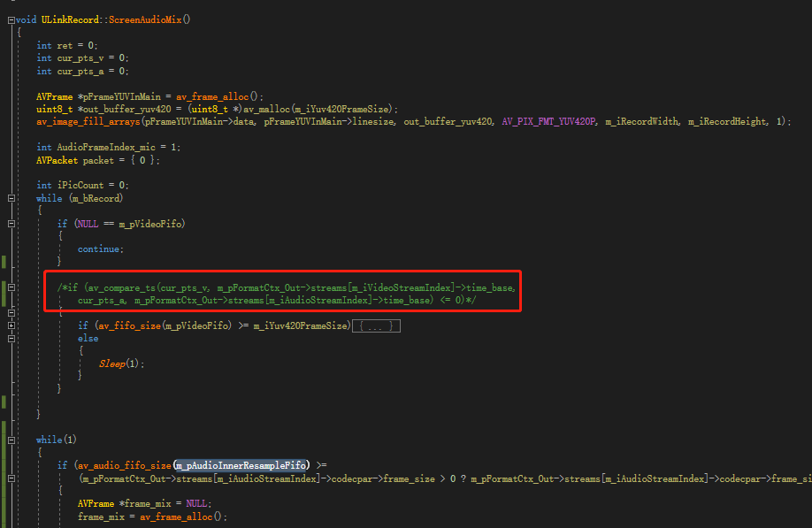Click cur_pts_a in the int declaration
Image resolution: width=812 pixels, height=528 pixels.
pos(80,71)
